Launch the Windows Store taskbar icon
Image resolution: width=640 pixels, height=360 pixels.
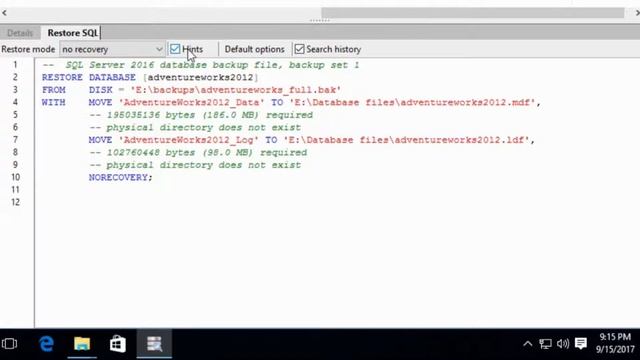118,344
